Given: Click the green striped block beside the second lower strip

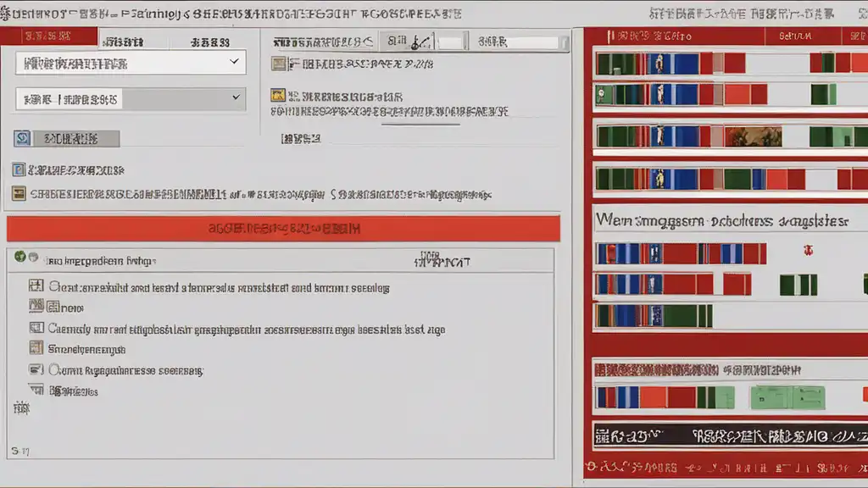Looking at the screenshot, I should [x=798, y=285].
